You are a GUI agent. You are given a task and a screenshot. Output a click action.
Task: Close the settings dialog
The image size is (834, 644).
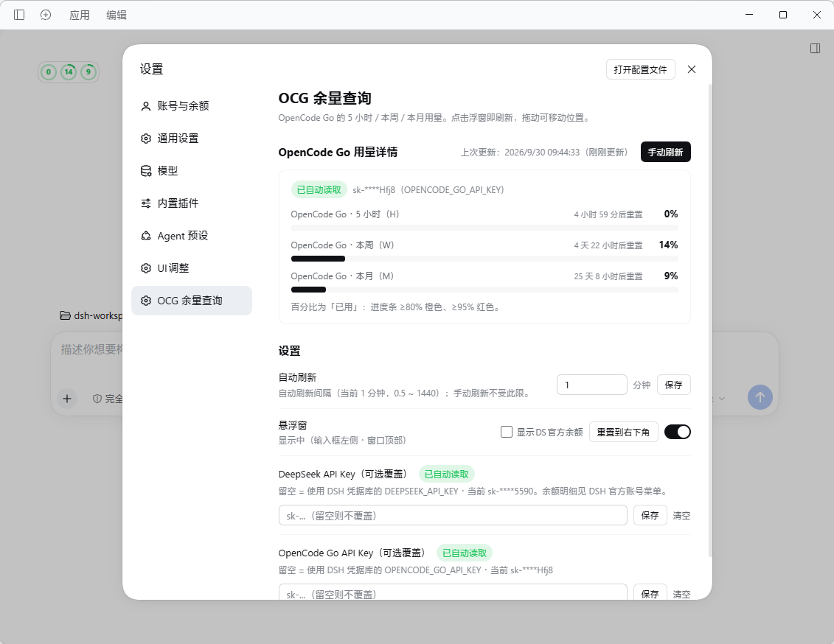(x=692, y=69)
